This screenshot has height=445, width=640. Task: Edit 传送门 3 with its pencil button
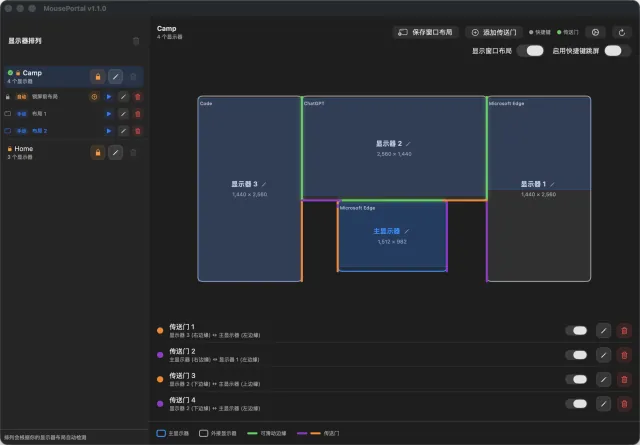603,380
